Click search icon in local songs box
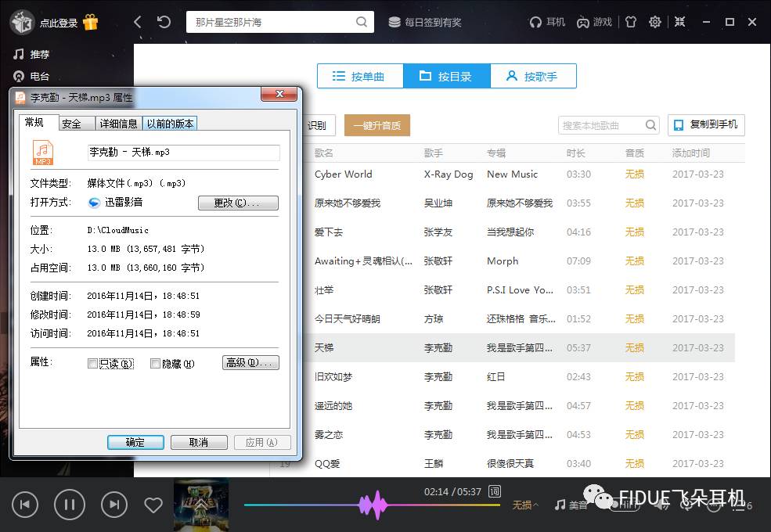 click(x=650, y=125)
